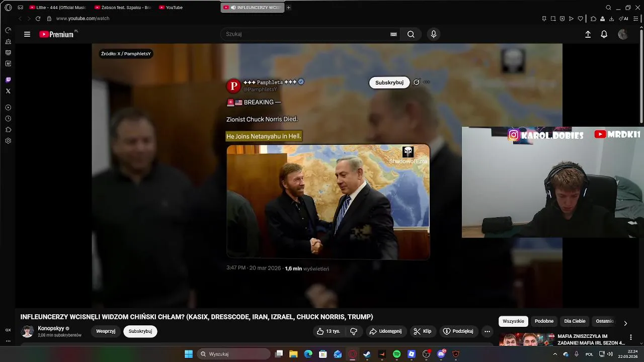Viewport: 644px width, 362px height.
Task: Open Easy Setup sliders icon
Action: pyautogui.click(x=636, y=19)
